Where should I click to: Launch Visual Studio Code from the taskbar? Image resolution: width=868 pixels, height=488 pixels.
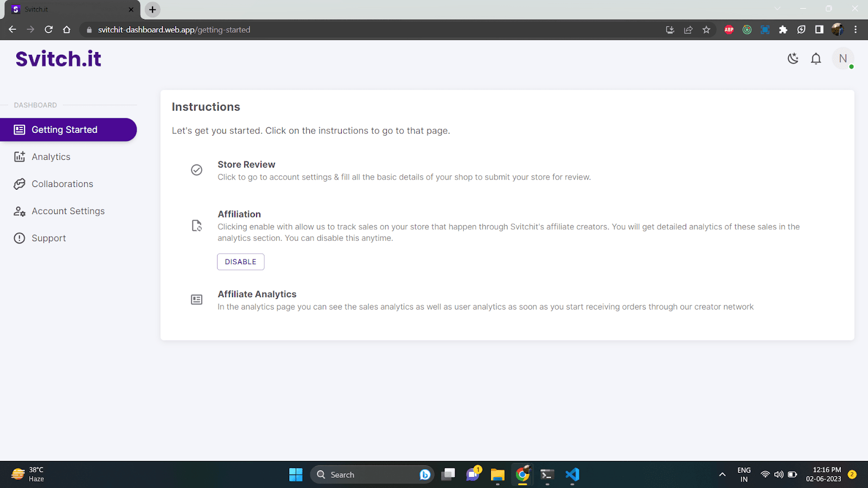coord(572,474)
